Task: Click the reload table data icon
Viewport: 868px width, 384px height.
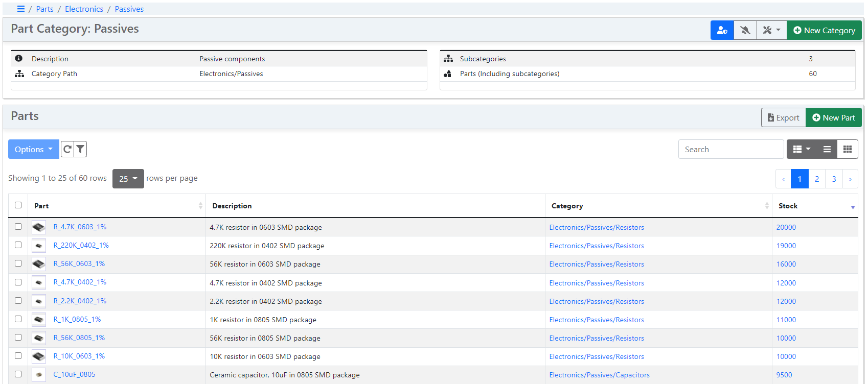Action: (x=67, y=149)
